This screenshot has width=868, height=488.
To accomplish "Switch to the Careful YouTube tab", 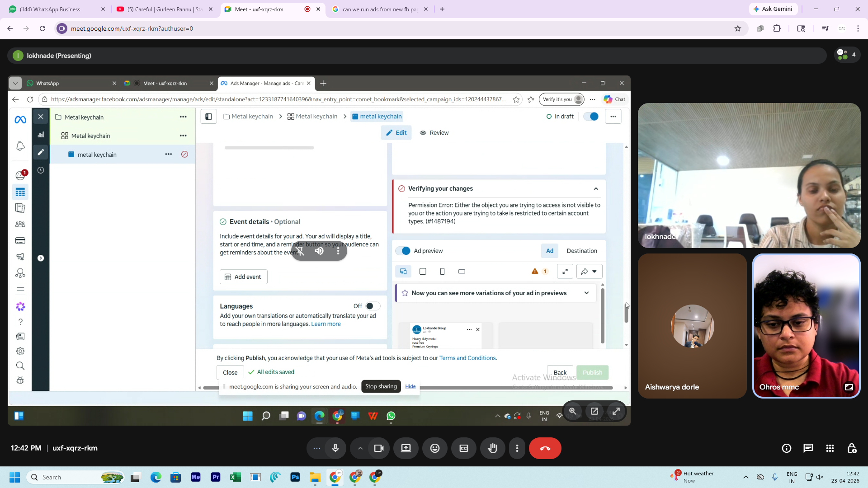I will click(x=165, y=9).
